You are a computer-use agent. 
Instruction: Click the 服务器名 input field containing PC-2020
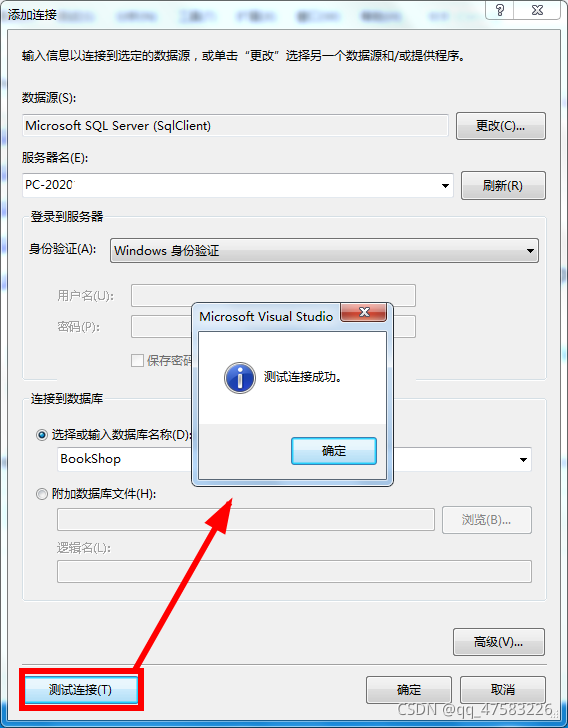pyautogui.click(x=238, y=185)
